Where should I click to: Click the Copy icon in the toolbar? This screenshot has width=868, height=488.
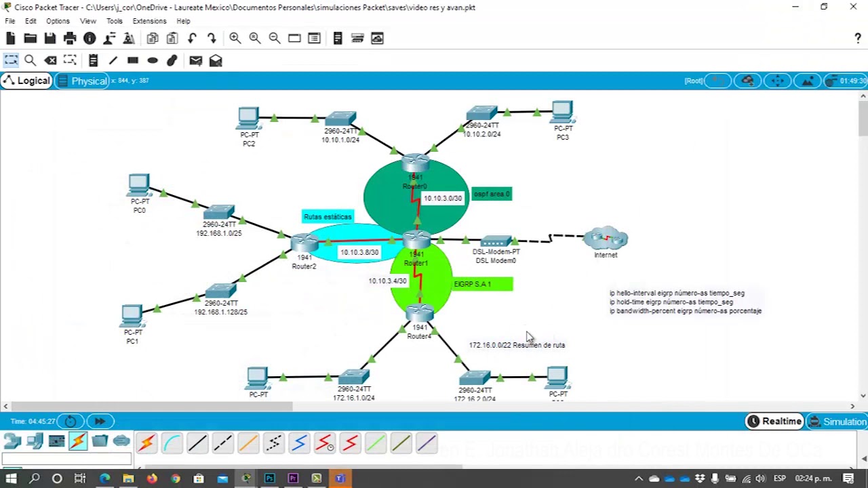pyautogui.click(x=153, y=39)
